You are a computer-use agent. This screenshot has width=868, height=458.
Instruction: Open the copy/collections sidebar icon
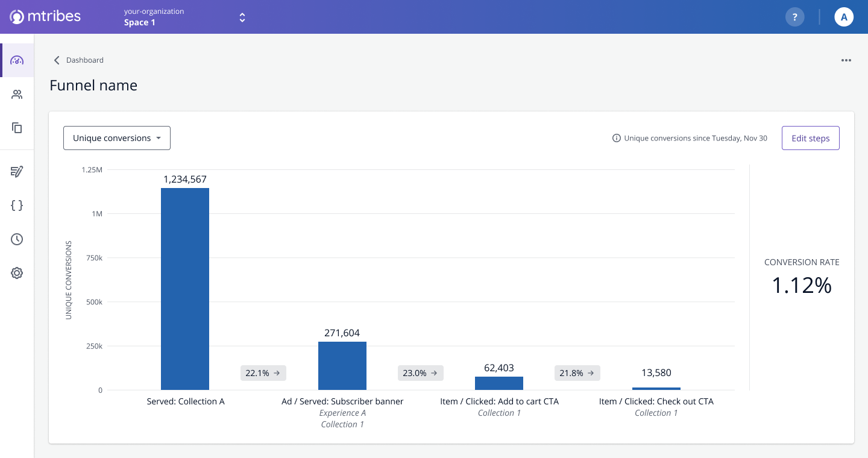click(17, 128)
